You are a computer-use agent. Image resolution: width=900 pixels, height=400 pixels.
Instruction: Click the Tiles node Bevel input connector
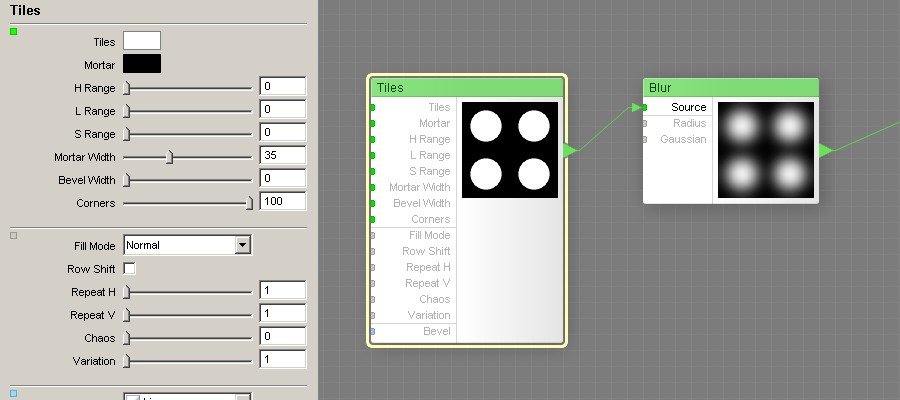click(x=373, y=331)
